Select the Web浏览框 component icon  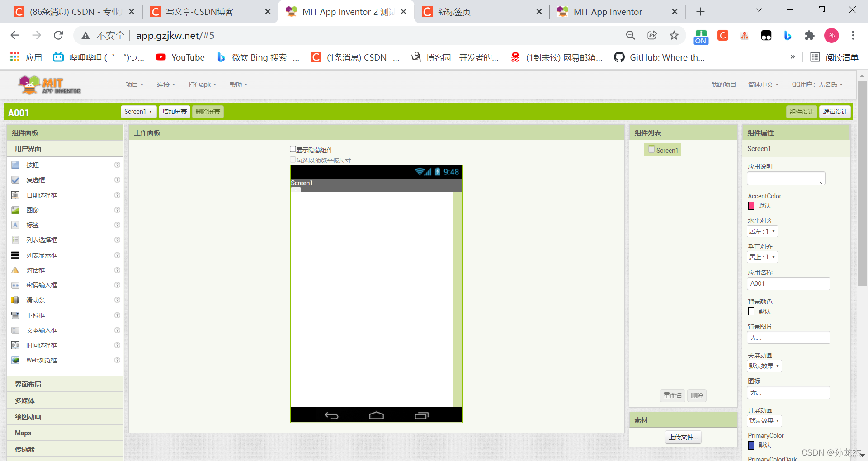(15, 360)
